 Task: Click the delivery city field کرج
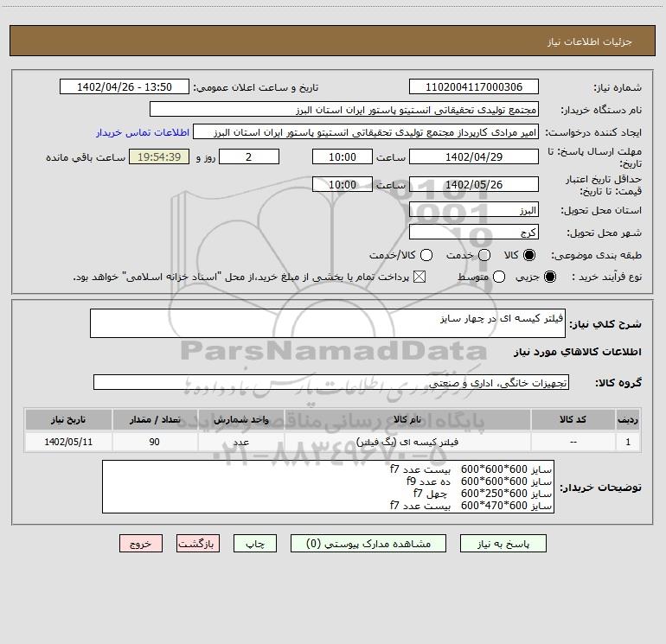click(474, 233)
